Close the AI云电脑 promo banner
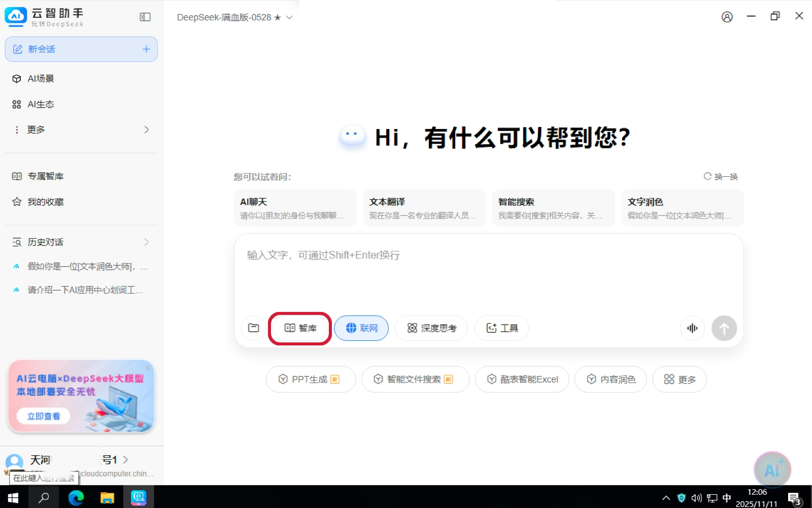This screenshot has height=508, width=812. click(148, 368)
